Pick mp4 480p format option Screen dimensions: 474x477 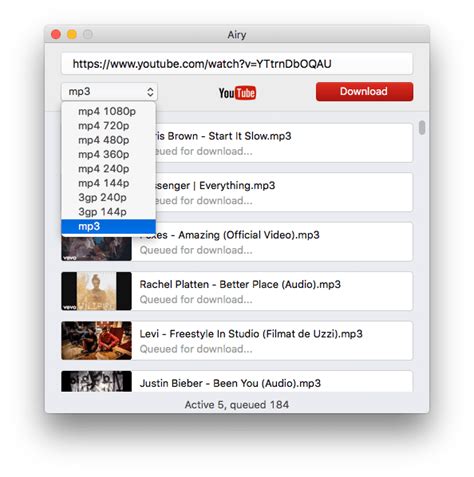coord(108,140)
